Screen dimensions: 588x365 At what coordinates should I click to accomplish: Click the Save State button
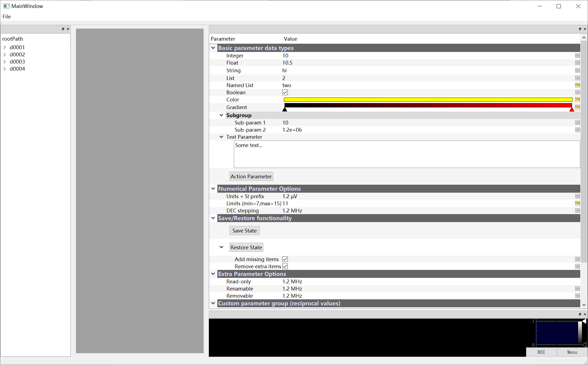click(244, 230)
